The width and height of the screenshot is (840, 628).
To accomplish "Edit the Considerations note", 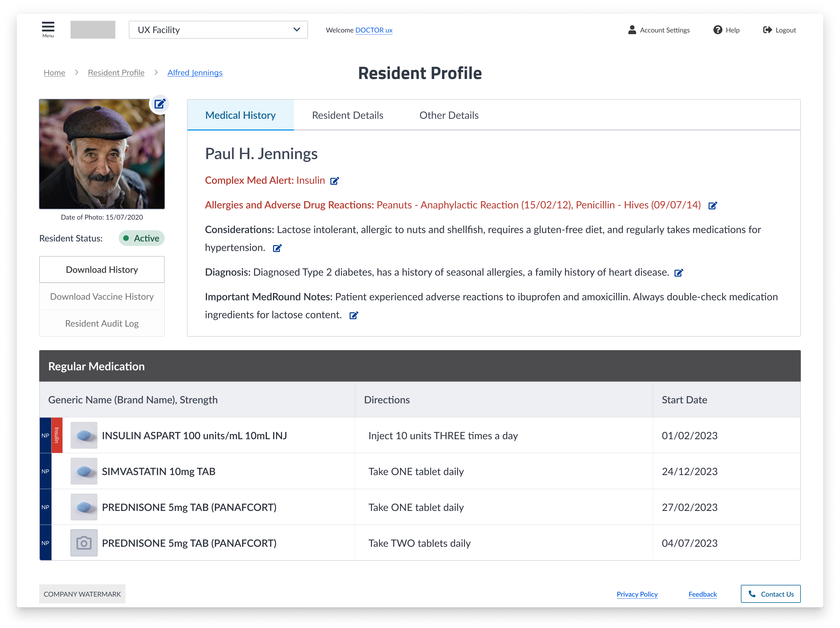I will point(277,248).
